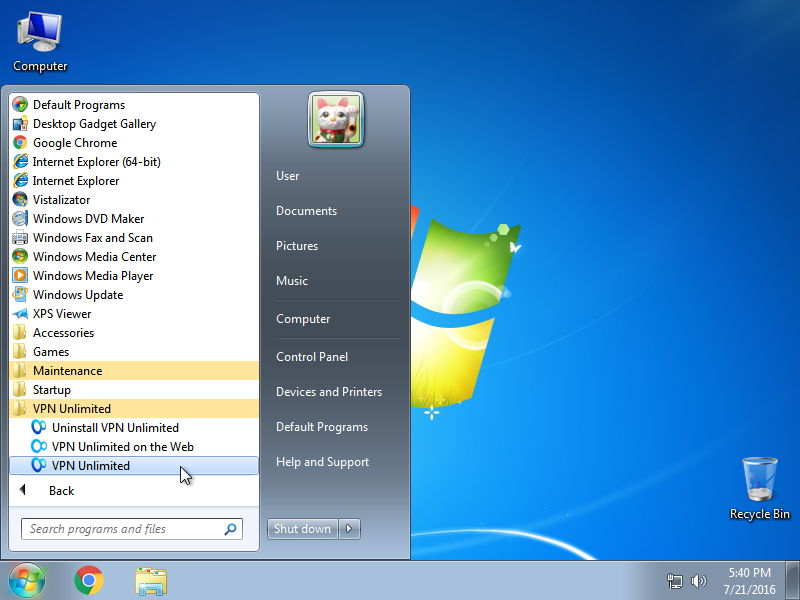Open the Pictures library
Viewport: 800px width, 600px height.
pyautogui.click(x=297, y=246)
